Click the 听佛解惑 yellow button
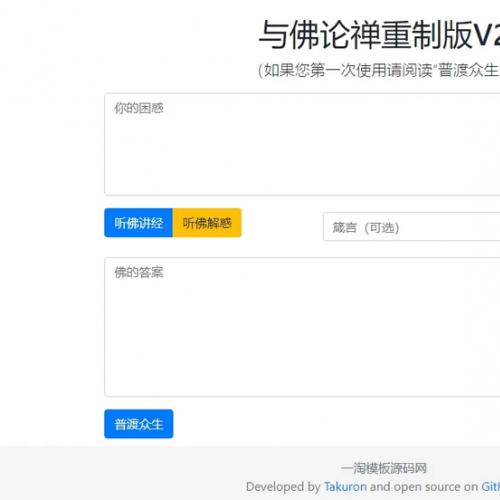The width and height of the screenshot is (500, 500). click(x=207, y=223)
